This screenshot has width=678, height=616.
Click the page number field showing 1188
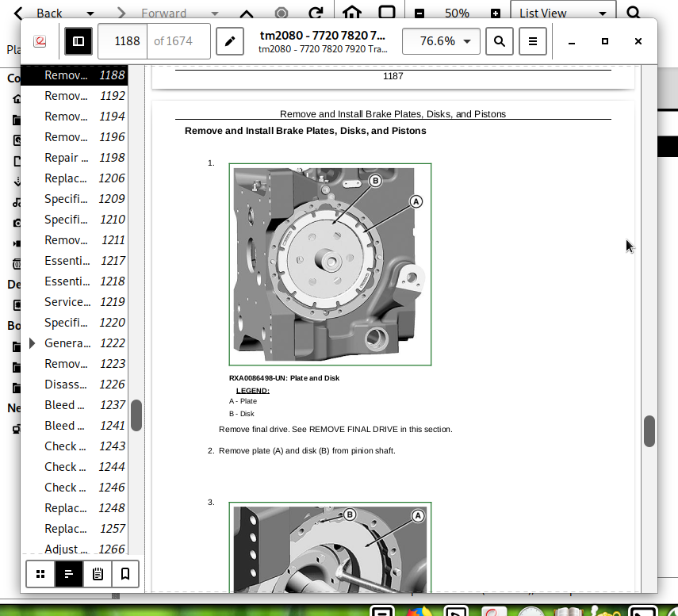pos(127,41)
